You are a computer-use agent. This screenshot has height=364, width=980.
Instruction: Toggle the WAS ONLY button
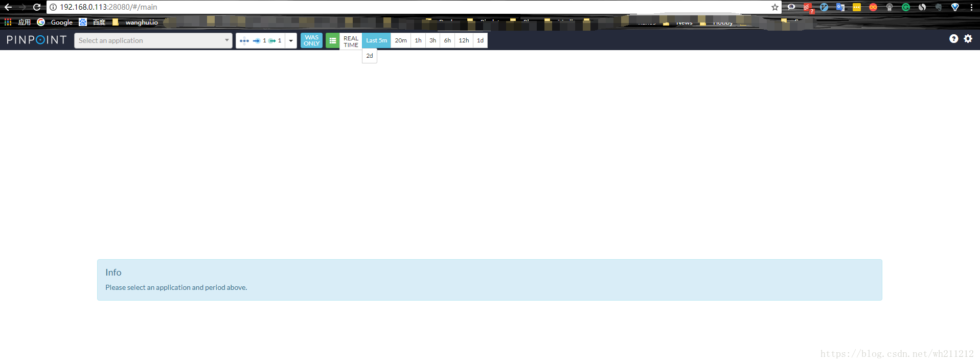point(311,40)
